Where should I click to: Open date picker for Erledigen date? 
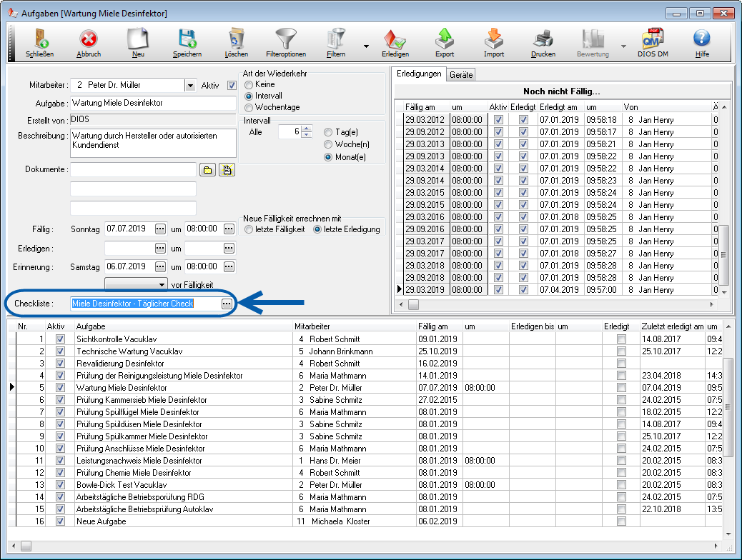click(160, 249)
